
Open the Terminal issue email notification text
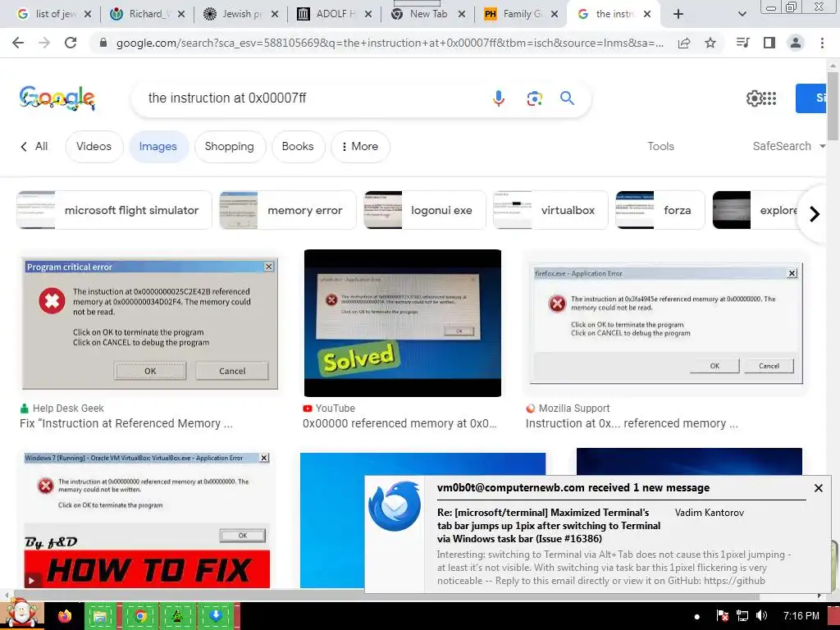(x=549, y=526)
